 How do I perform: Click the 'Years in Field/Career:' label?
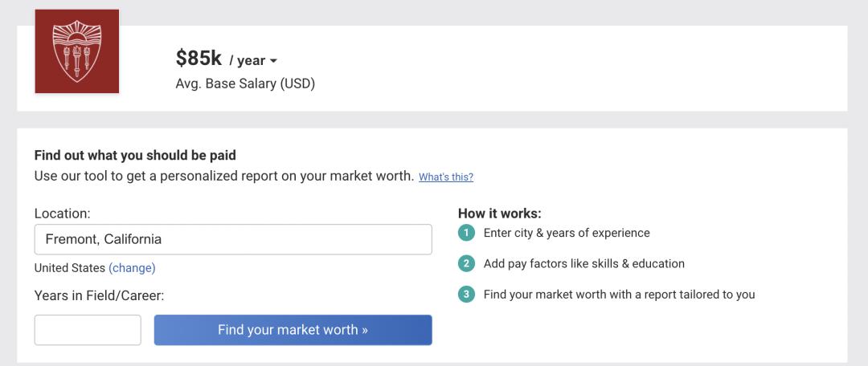pyautogui.click(x=100, y=295)
